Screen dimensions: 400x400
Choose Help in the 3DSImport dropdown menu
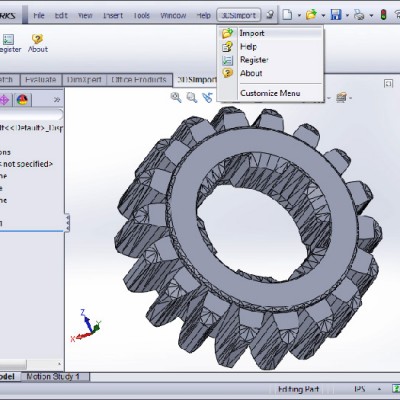pyautogui.click(x=270, y=47)
